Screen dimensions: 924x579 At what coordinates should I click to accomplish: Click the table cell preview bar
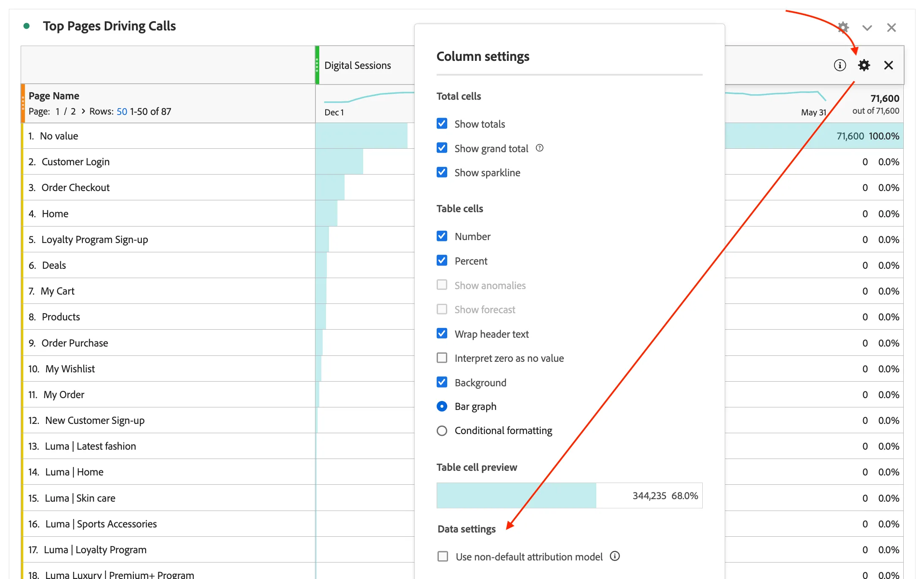coord(569,495)
